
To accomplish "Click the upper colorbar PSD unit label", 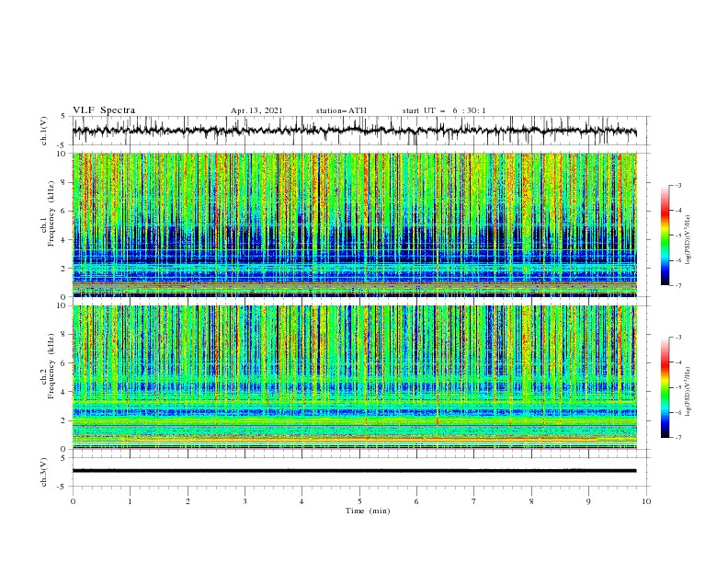I will pyautogui.click(x=688, y=240).
